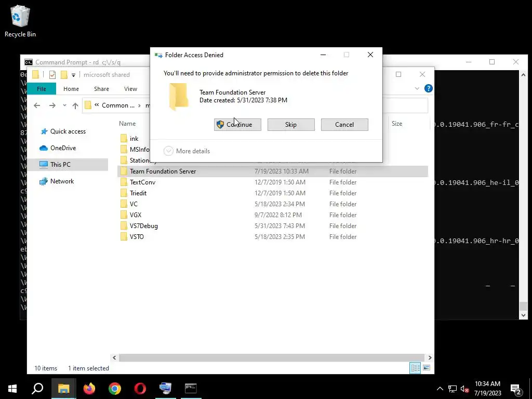The height and width of the screenshot is (399, 532).
Task: Show hidden system tray icons
Action: [x=440, y=389]
